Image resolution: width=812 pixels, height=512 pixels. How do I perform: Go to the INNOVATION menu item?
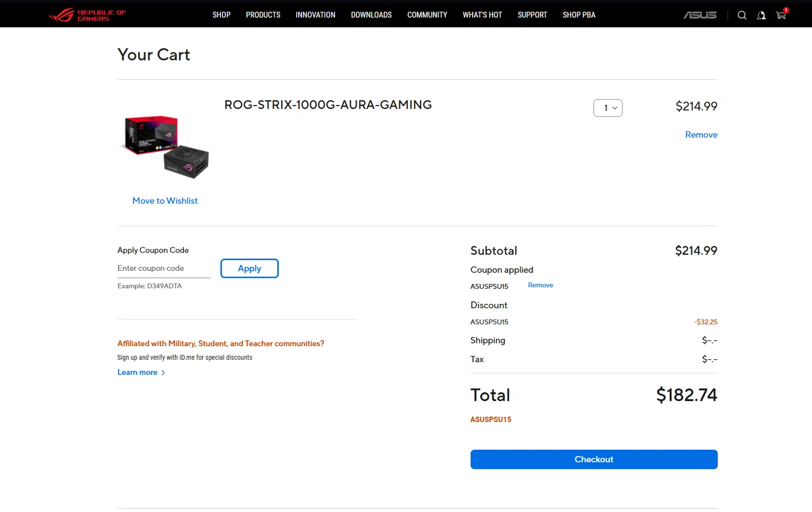pyautogui.click(x=316, y=15)
